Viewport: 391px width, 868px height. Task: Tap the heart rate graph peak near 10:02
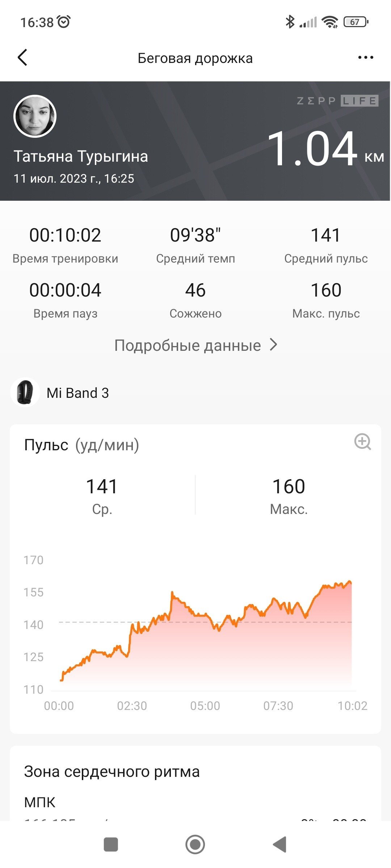tap(350, 582)
